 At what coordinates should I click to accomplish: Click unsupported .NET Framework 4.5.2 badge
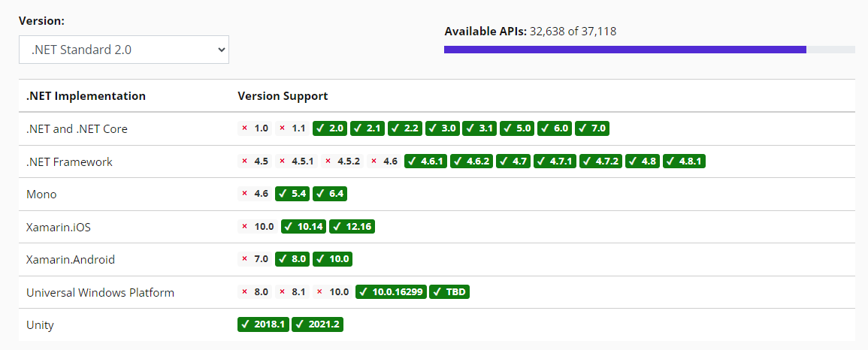342,161
